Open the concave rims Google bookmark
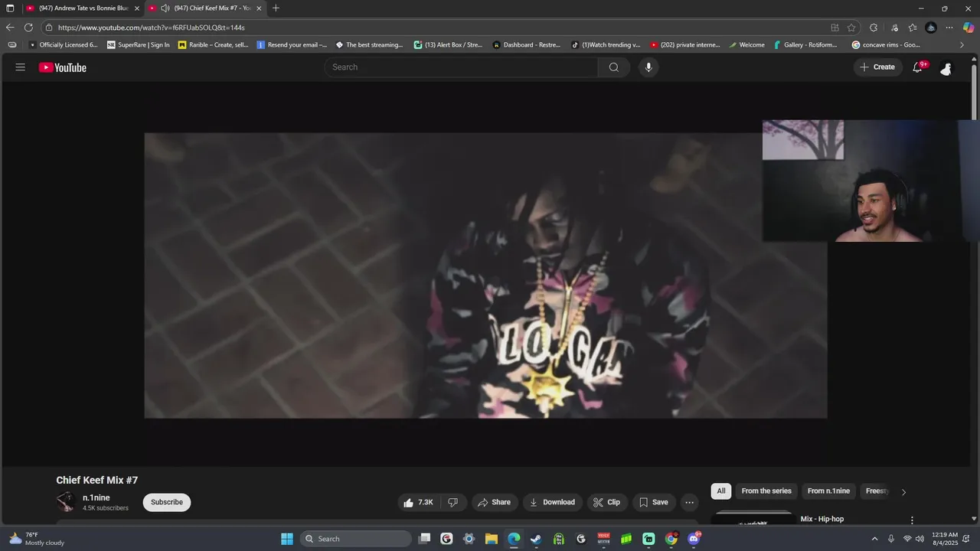This screenshot has width=980, height=551. pos(886,45)
